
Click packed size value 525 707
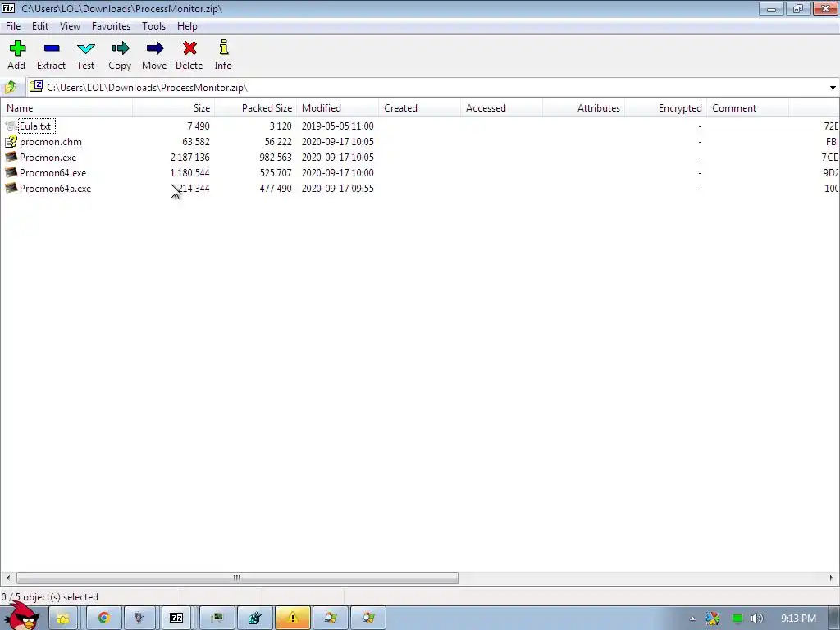[276, 173]
